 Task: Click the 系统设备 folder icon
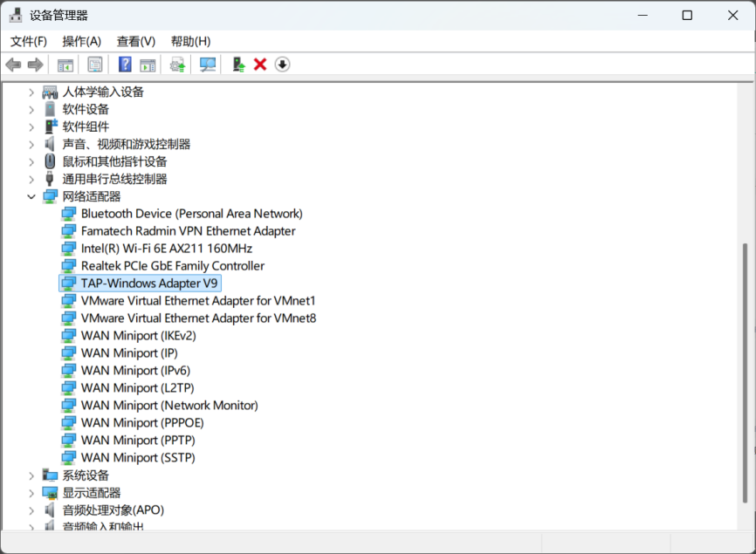pyautogui.click(x=50, y=475)
